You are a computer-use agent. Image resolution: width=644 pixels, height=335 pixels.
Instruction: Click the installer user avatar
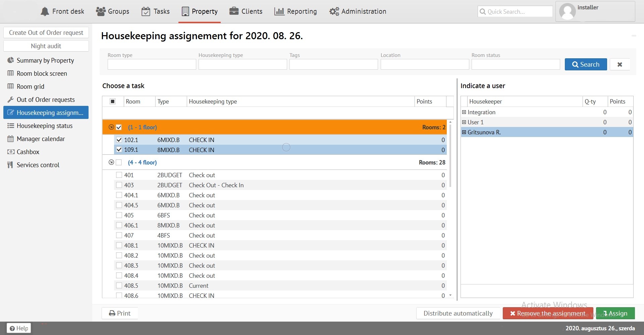568,11
